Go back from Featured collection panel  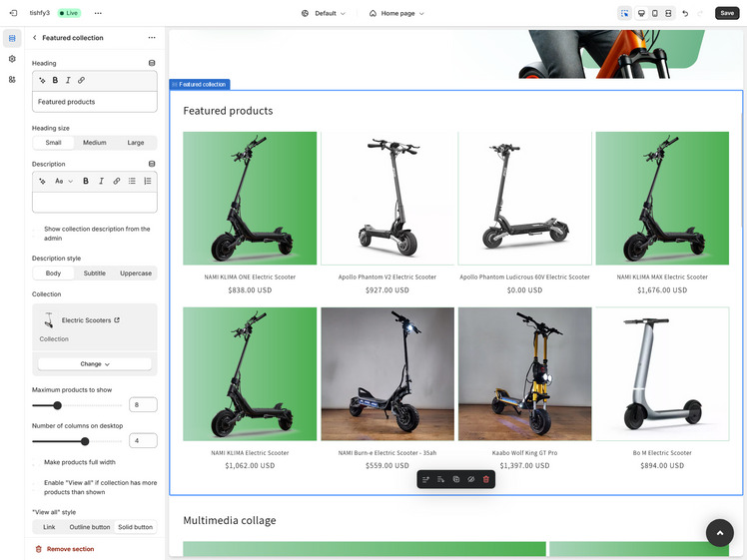35,38
